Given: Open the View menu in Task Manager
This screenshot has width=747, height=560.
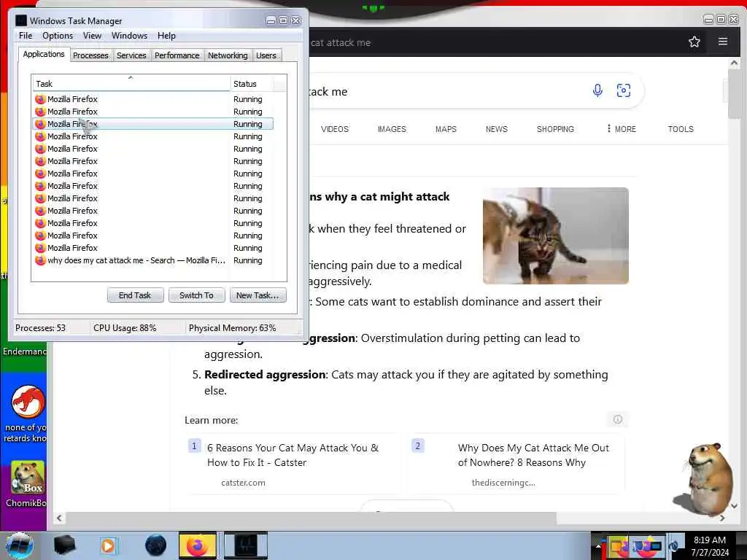Looking at the screenshot, I should click(92, 36).
